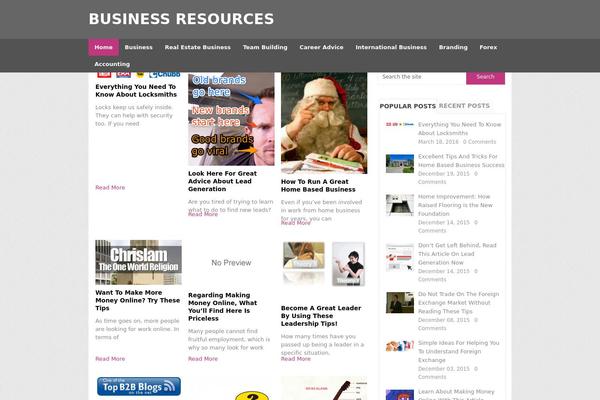Open the Accounting menu item

tap(112, 64)
